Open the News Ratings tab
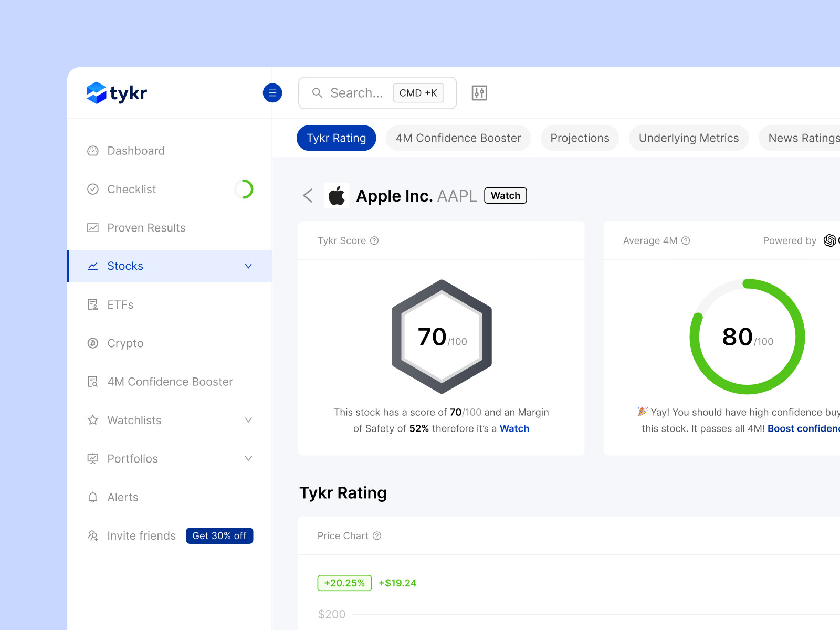 (800, 138)
